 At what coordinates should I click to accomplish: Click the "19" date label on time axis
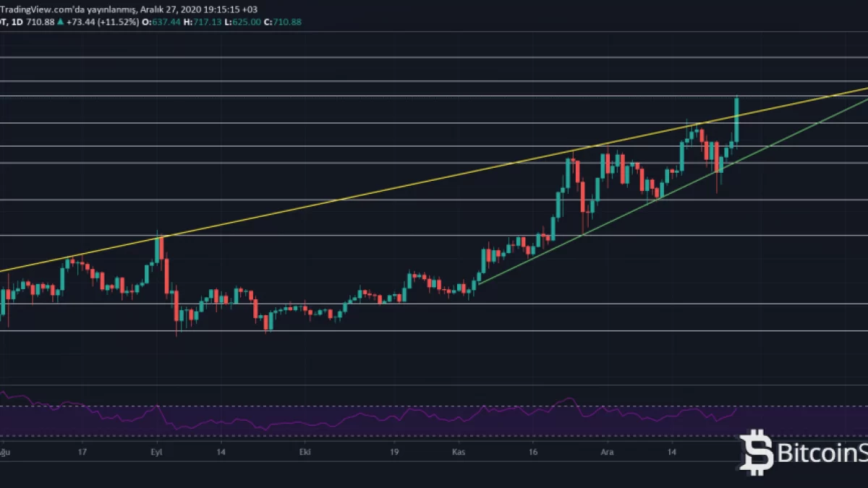click(394, 452)
